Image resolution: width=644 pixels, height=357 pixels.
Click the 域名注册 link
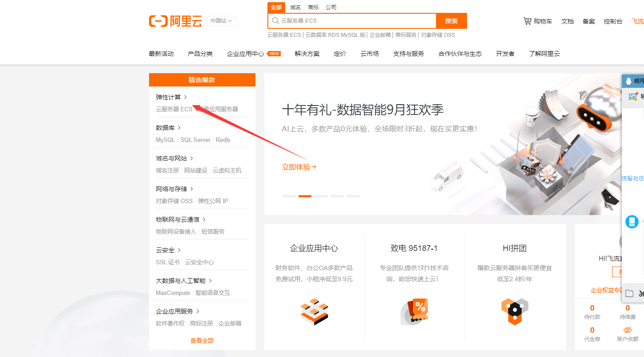167,170
